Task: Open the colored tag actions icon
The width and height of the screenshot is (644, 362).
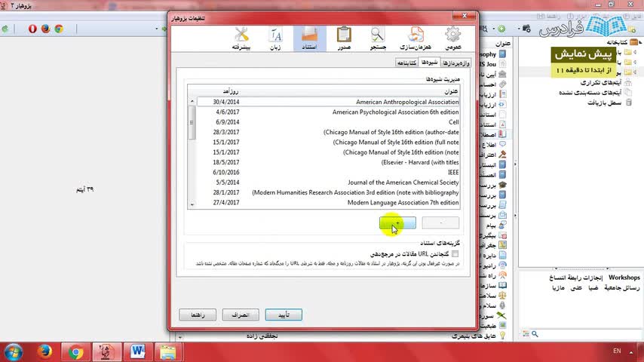Action: pyautogui.click(x=526, y=334)
